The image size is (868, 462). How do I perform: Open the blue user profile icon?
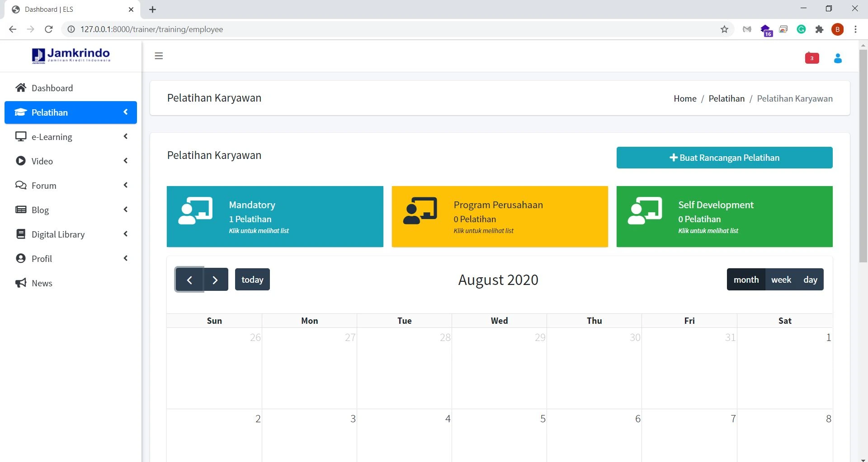[x=838, y=58]
